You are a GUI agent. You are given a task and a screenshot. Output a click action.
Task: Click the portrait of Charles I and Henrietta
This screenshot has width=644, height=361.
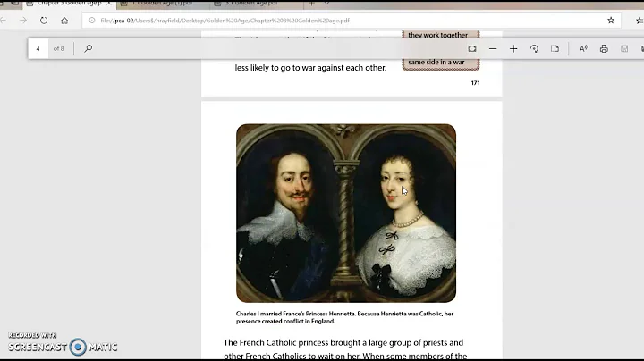[346, 214]
